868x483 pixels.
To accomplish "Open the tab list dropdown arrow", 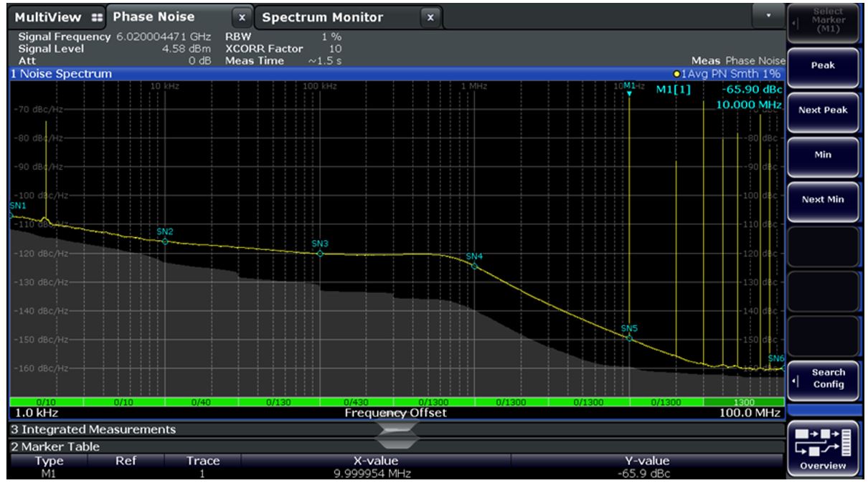I will (x=770, y=15).
